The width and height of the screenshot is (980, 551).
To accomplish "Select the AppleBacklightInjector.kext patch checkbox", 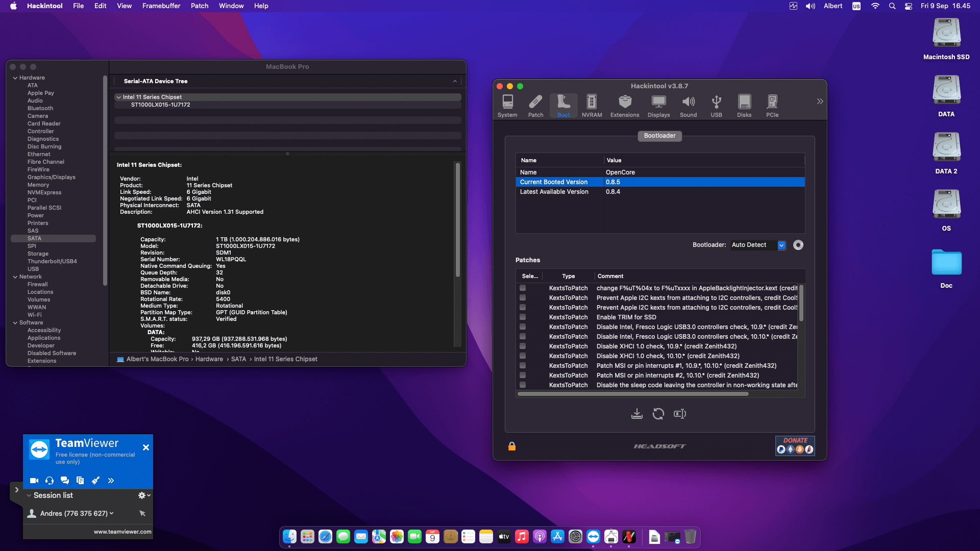I will (523, 288).
